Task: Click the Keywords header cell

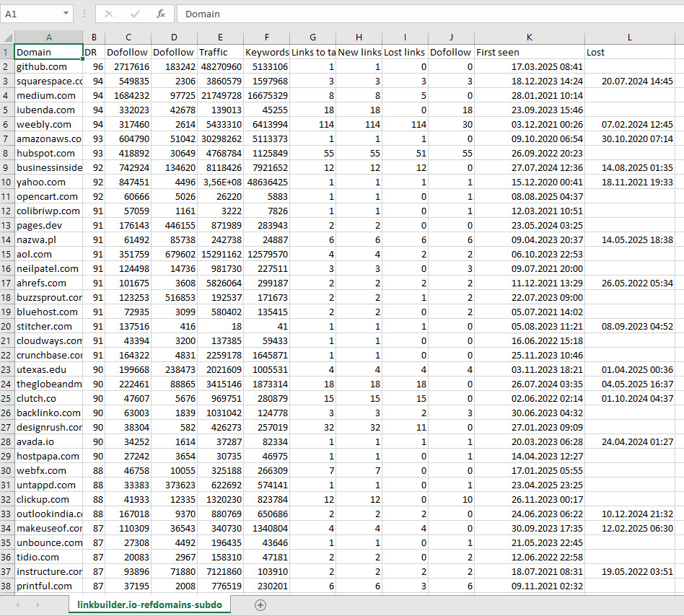Action: 266,52
